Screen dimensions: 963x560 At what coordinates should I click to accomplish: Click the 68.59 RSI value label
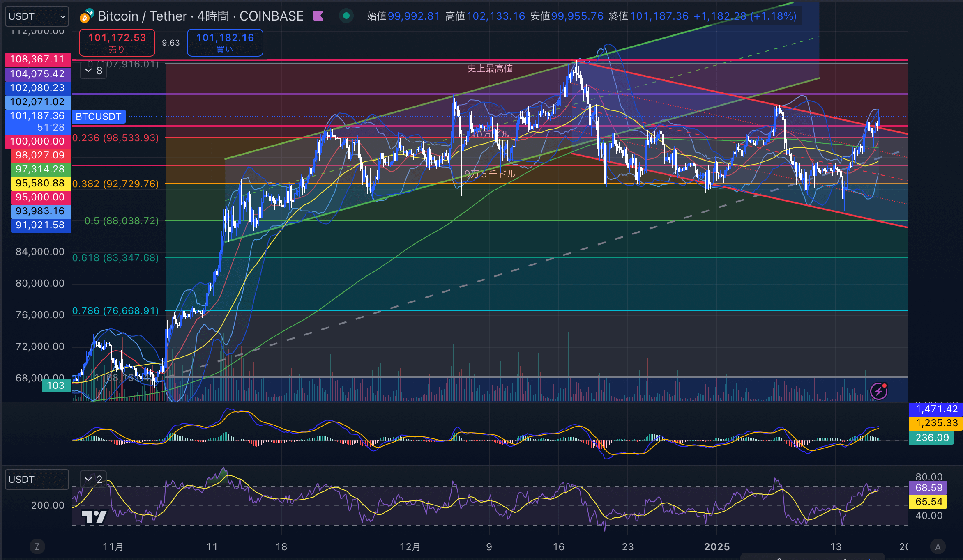tap(928, 488)
